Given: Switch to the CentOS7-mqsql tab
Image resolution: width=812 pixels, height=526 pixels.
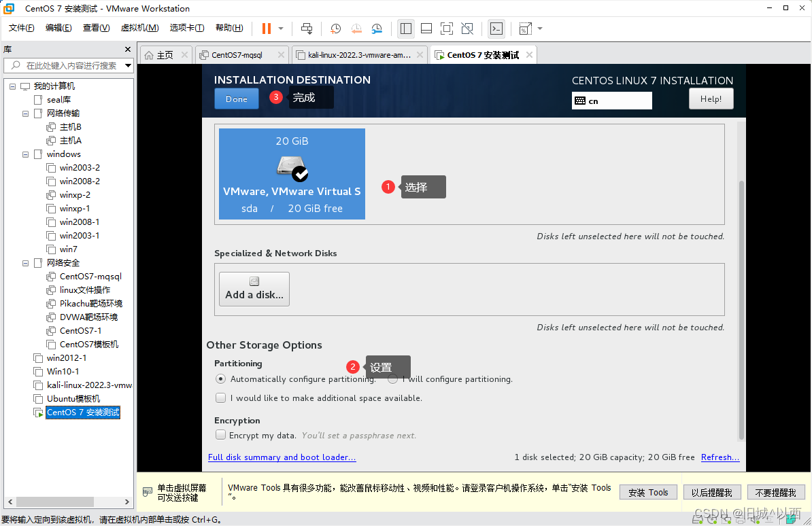Looking at the screenshot, I should pos(237,55).
